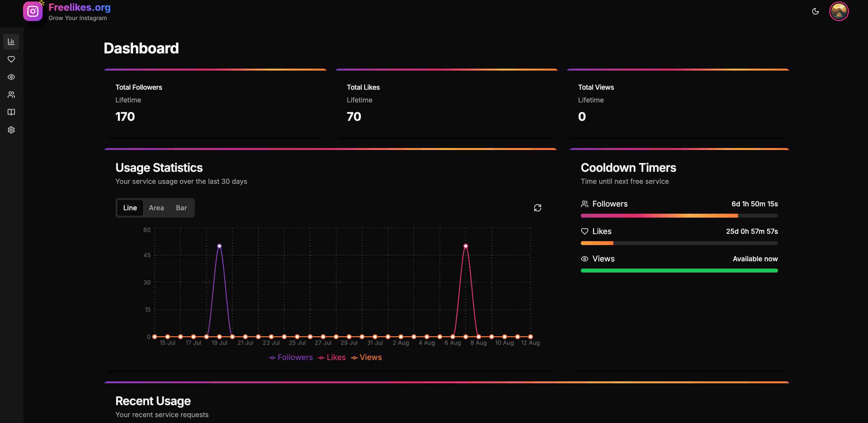
Task: Click the Total Followers value 170
Action: pyautogui.click(x=125, y=117)
